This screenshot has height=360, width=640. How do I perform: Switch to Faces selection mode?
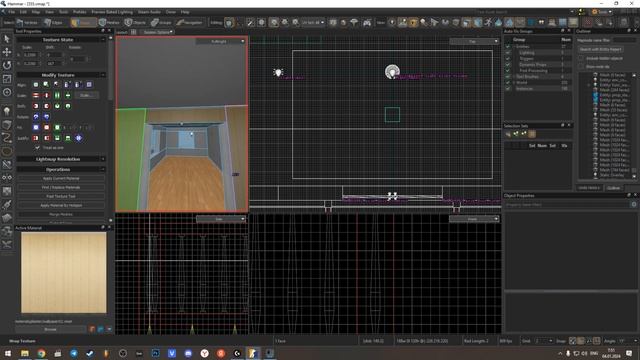click(x=83, y=22)
